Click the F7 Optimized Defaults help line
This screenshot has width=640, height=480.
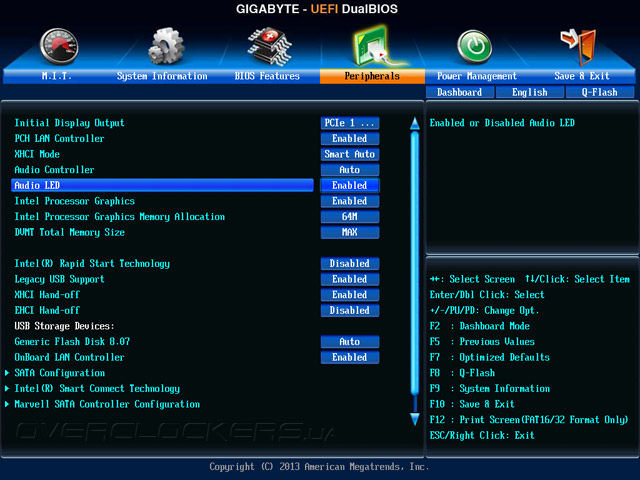point(489,357)
